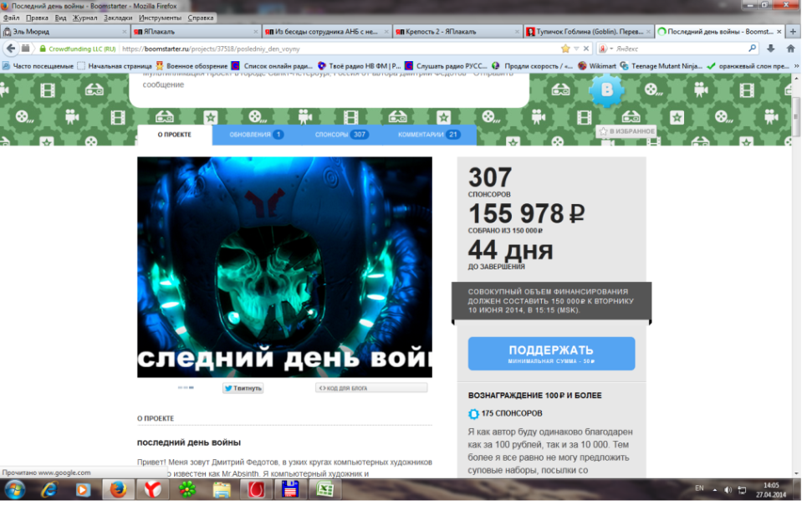Stop loading with the X in address bar

click(585, 49)
